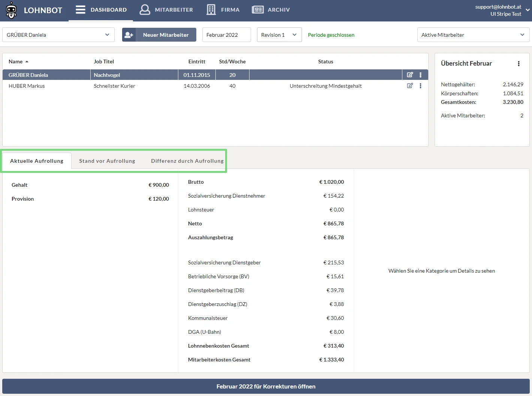Click the Körperschaften overview value
The width and height of the screenshot is (532, 396).
click(x=513, y=93)
